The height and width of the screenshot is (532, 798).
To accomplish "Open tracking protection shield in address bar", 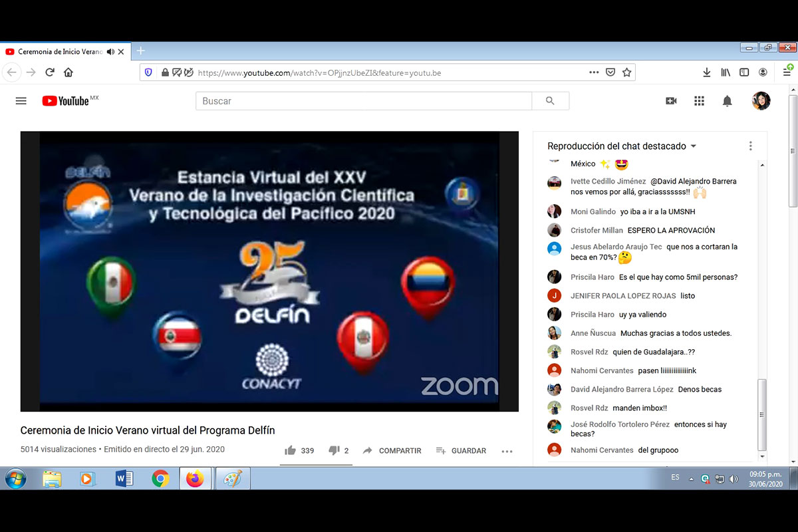I will click(x=149, y=72).
